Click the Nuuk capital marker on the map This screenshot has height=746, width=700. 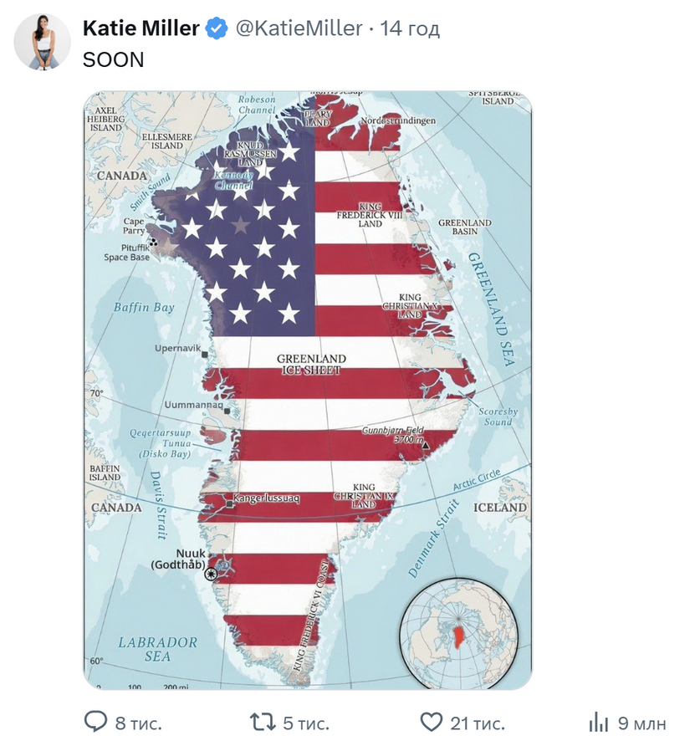click(x=211, y=574)
